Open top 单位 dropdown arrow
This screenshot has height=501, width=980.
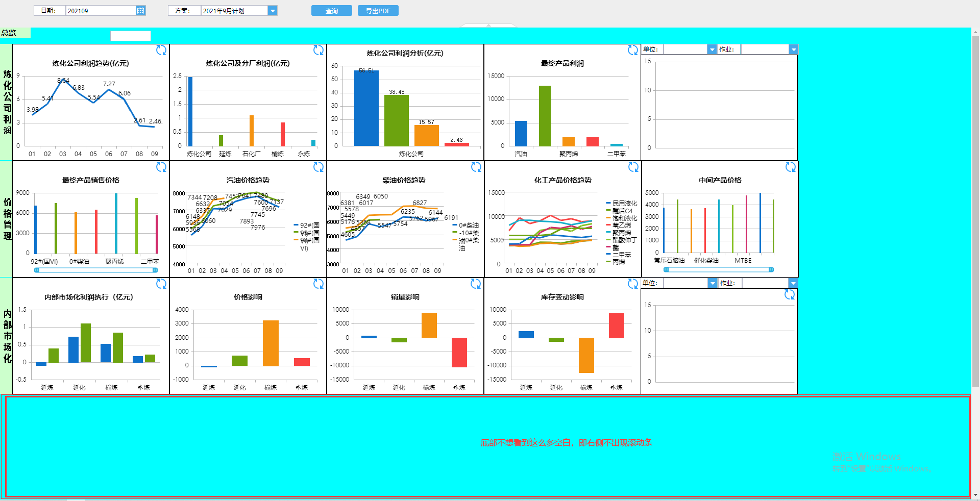point(712,49)
